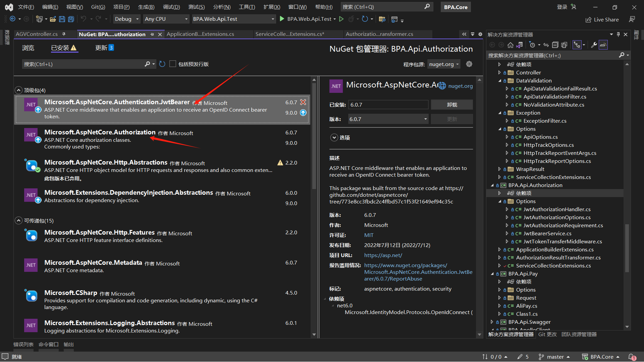Open NuGet settings gear icon

[469, 64]
